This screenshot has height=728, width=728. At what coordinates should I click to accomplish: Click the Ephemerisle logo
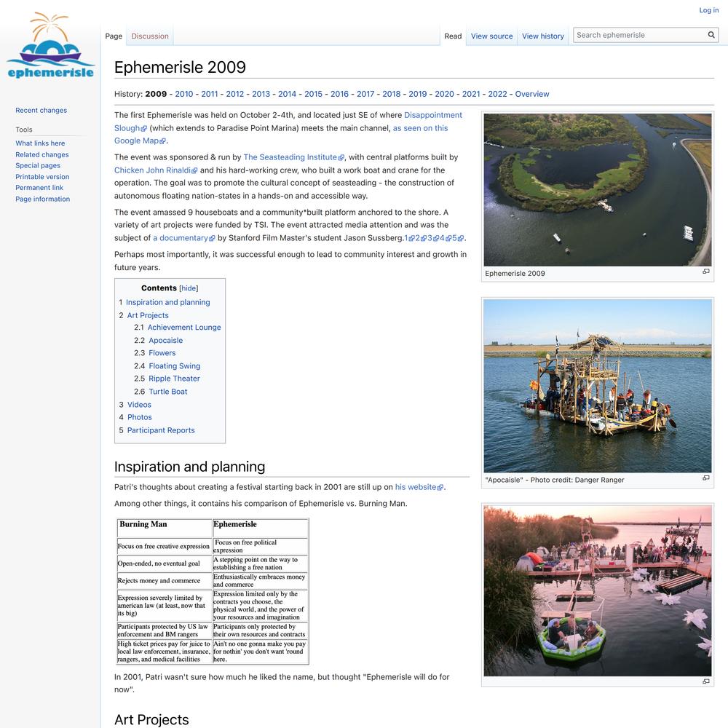(x=50, y=45)
